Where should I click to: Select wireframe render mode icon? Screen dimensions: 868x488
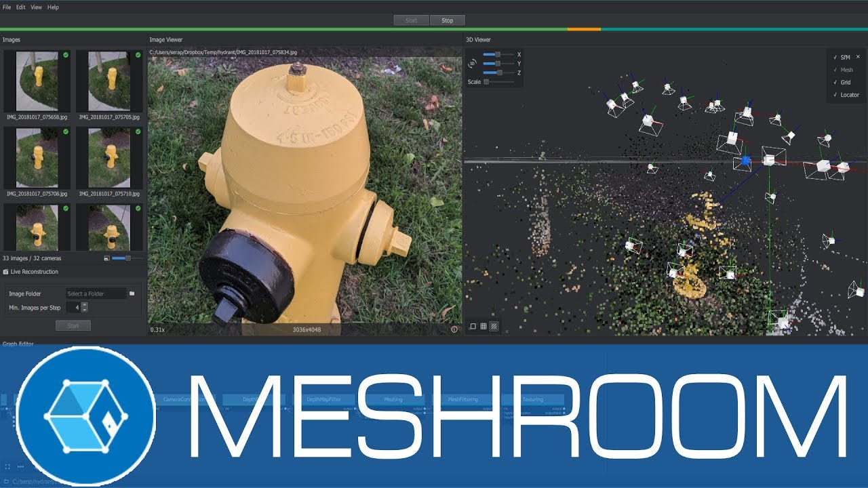click(x=484, y=326)
